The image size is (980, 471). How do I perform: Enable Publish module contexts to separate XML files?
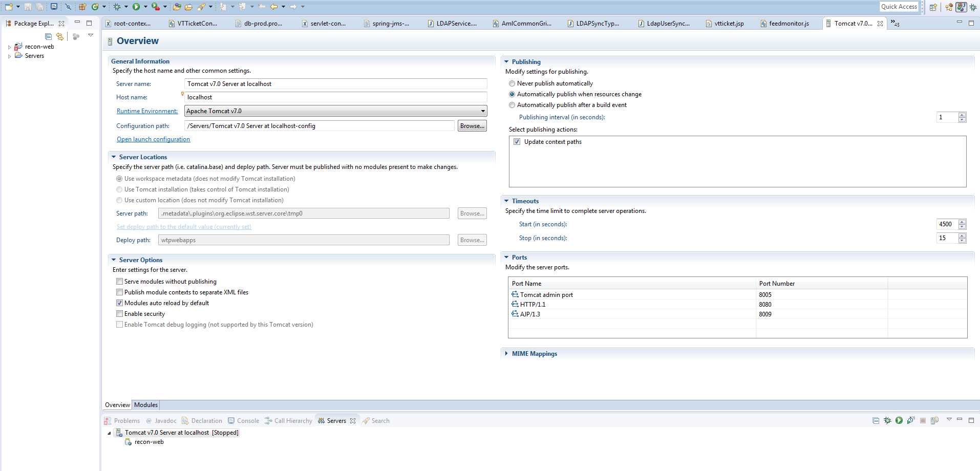click(x=119, y=292)
